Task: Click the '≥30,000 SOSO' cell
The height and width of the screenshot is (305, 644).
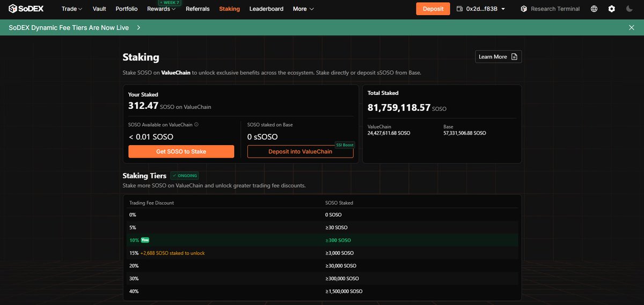Action: click(341, 266)
